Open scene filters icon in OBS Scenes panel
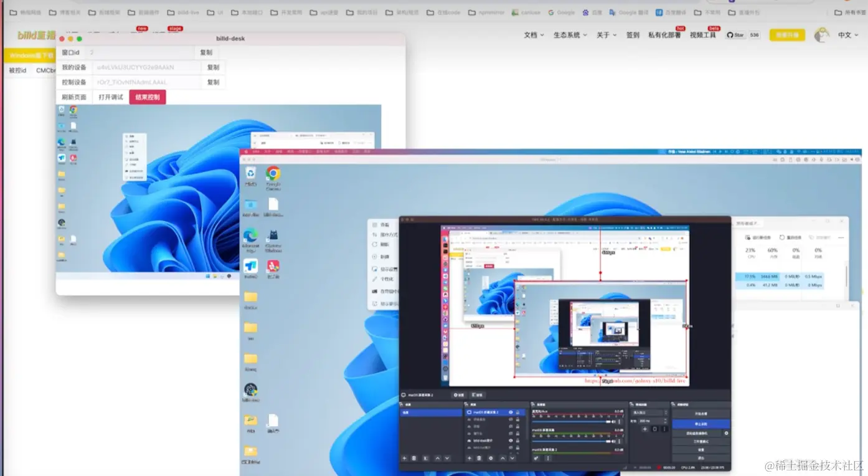Image resolution: width=868 pixels, height=476 pixels. [x=425, y=458]
